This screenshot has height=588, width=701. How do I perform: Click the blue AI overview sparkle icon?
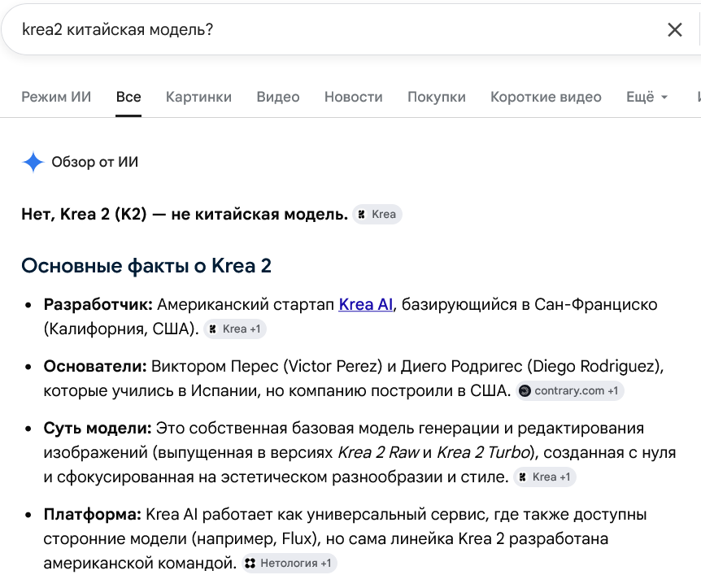33,162
